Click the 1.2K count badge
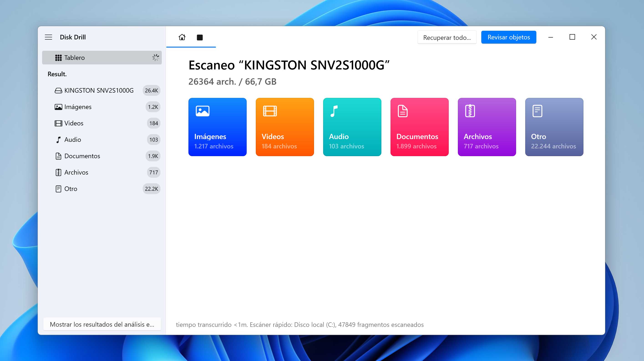 (x=153, y=107)
